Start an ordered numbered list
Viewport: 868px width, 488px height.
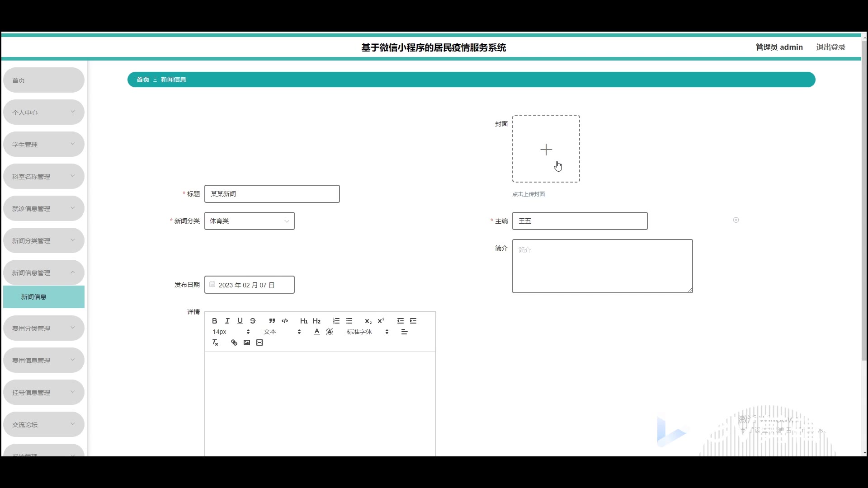[x=336, y=321]
